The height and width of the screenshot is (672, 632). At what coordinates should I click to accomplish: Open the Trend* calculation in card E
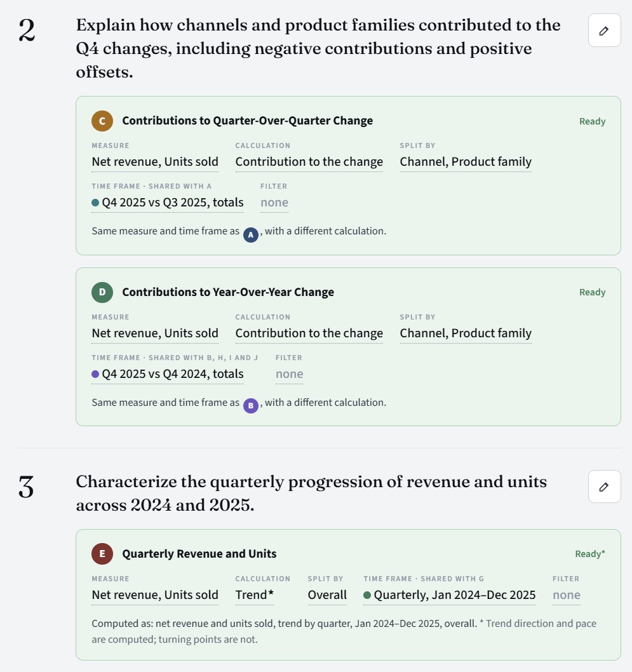(255, 595)
